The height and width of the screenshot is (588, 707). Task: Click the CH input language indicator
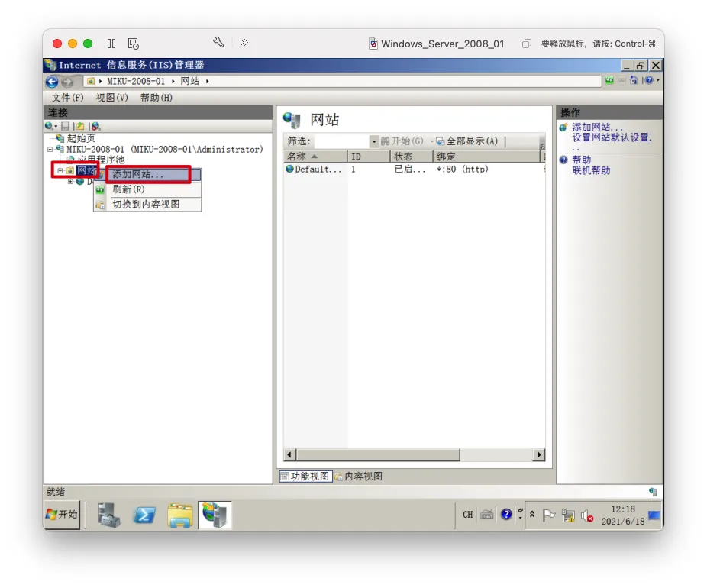click(x=467, y=515)
